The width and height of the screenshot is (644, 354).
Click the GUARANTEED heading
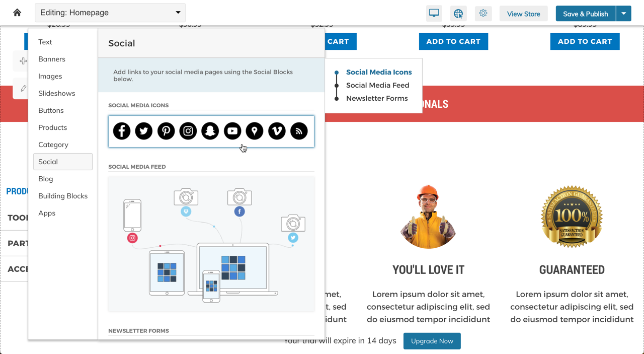click(572, 270)
